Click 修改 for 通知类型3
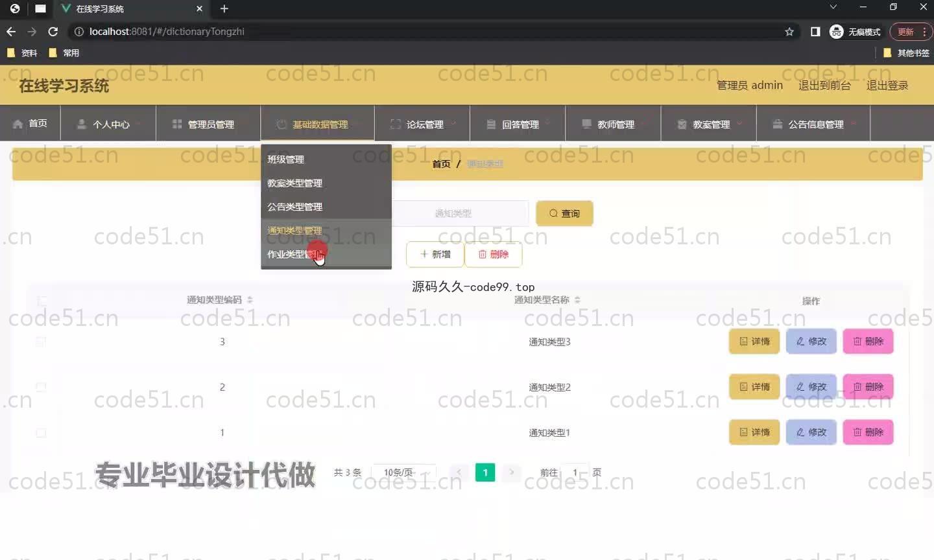The image size is (934, 560). click(x=811, y=342)
